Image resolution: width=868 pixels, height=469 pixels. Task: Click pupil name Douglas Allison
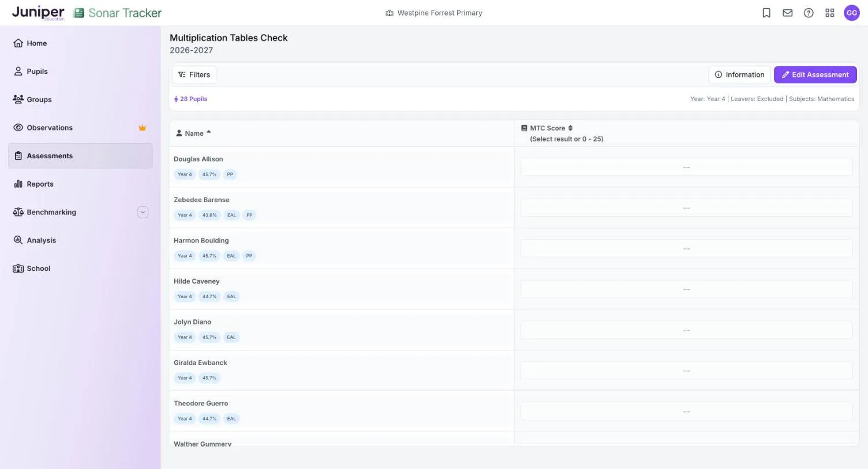point(198,159)
